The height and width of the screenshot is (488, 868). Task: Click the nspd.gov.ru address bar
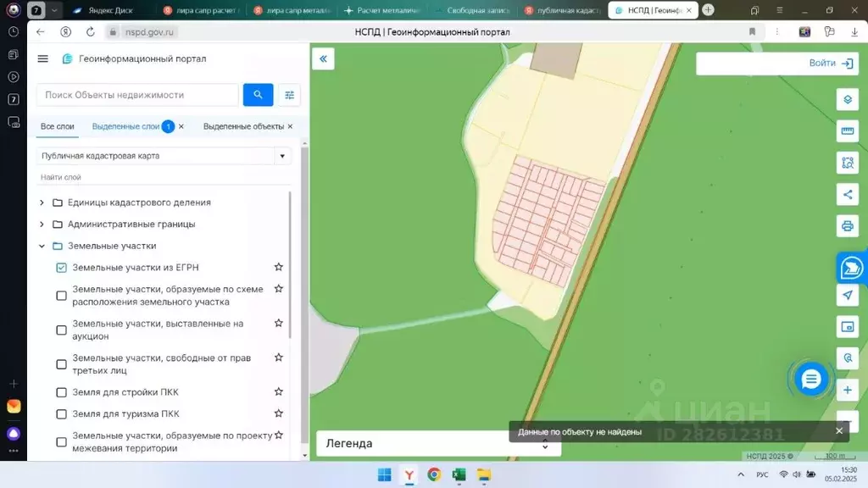click(149, 32)
